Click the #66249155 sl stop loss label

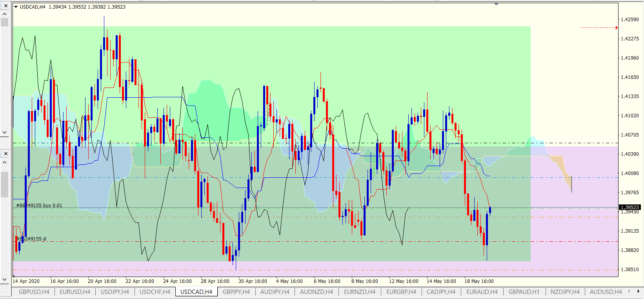click(x=31, y=239)
